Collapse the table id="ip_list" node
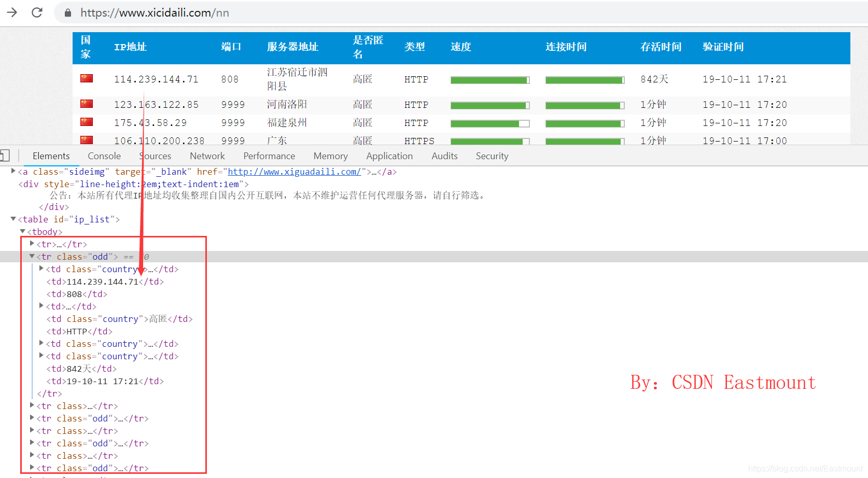This screenshot has height=478, width=868. [13, 219]
